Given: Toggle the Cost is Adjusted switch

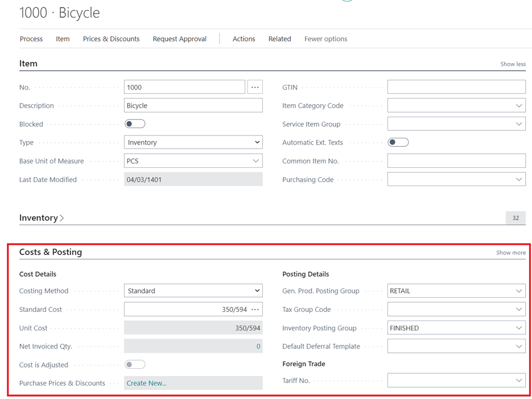Looking at the screenshot, I should [135, 365].
